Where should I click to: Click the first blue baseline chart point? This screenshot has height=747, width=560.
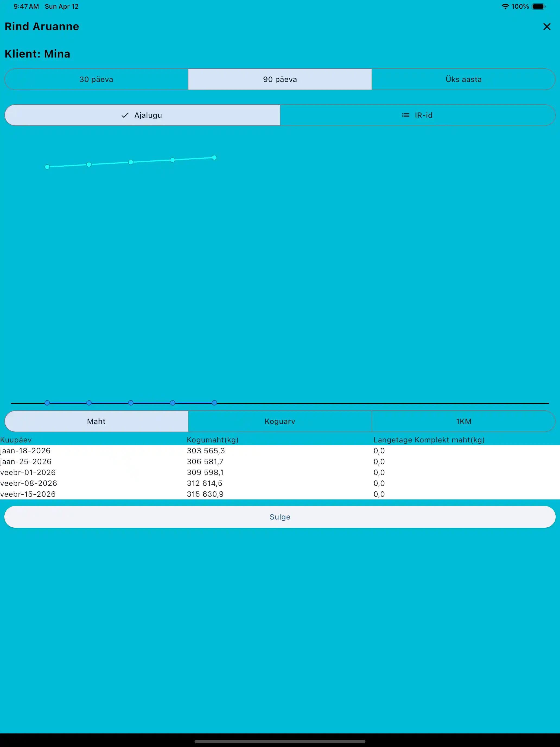point(47,403)
